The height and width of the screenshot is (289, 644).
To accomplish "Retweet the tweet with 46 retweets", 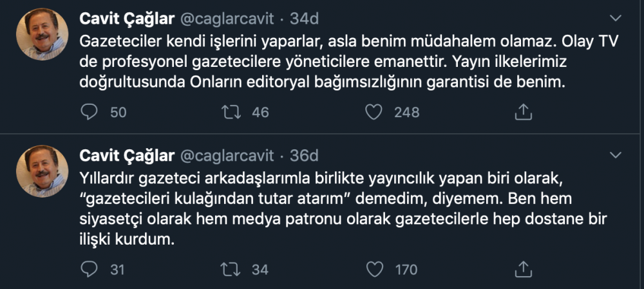I will (x=231, y=112).
